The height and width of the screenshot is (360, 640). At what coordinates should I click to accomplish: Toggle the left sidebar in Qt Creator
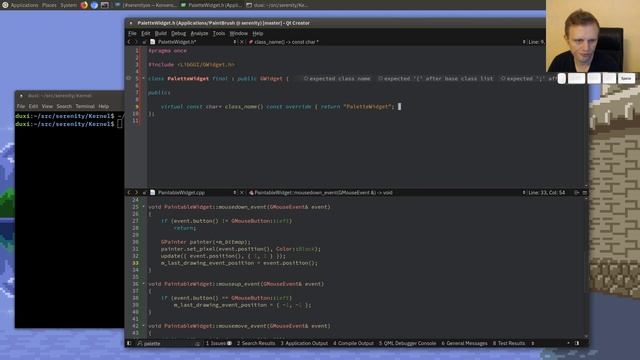click(129, 343)
